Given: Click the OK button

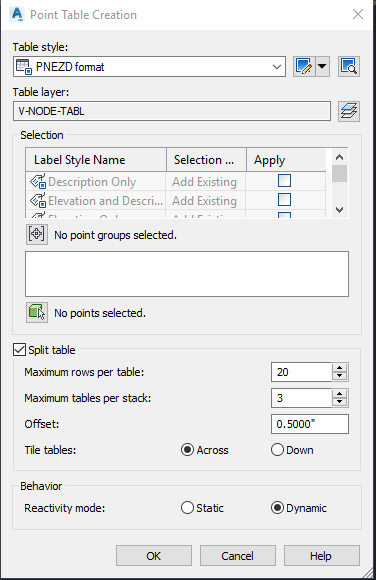Looking at the screenshot, I should [154, 556].
